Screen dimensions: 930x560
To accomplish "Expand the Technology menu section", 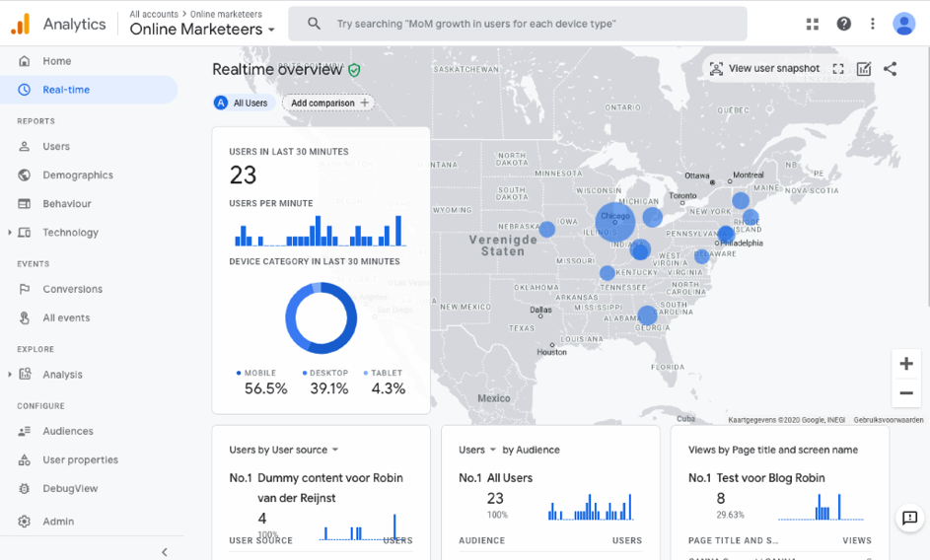I will click(x=10, y=233).
